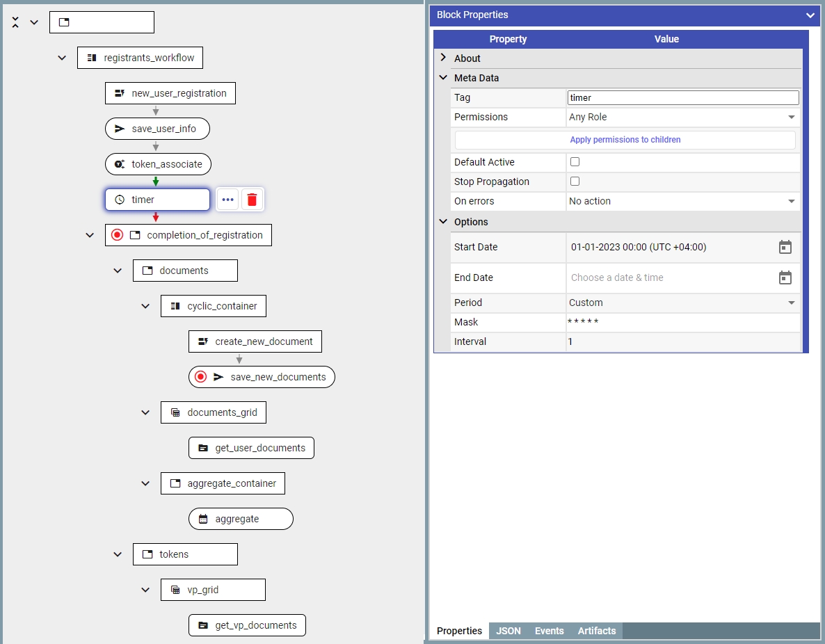Open End Date calendar picker
This screenshot has height=644, width=825.
point(785,277)
